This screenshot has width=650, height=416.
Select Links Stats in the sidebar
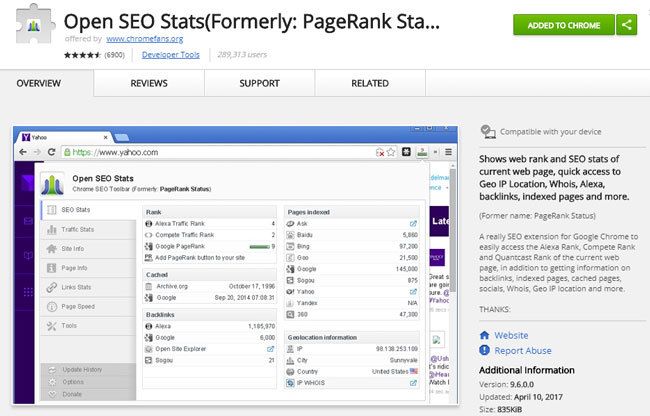tap(88, 287)
